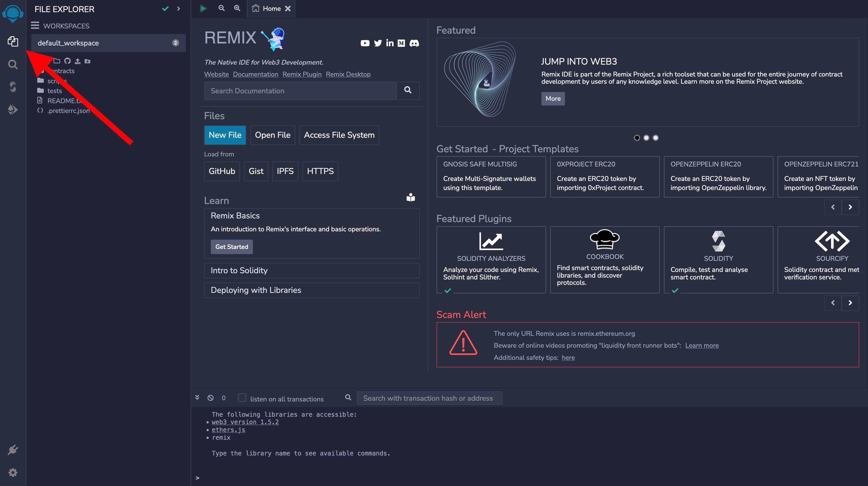The image size is (868, 486).
Task: Zoom in editor with plus magnifier
Action: tap(237, 8)
